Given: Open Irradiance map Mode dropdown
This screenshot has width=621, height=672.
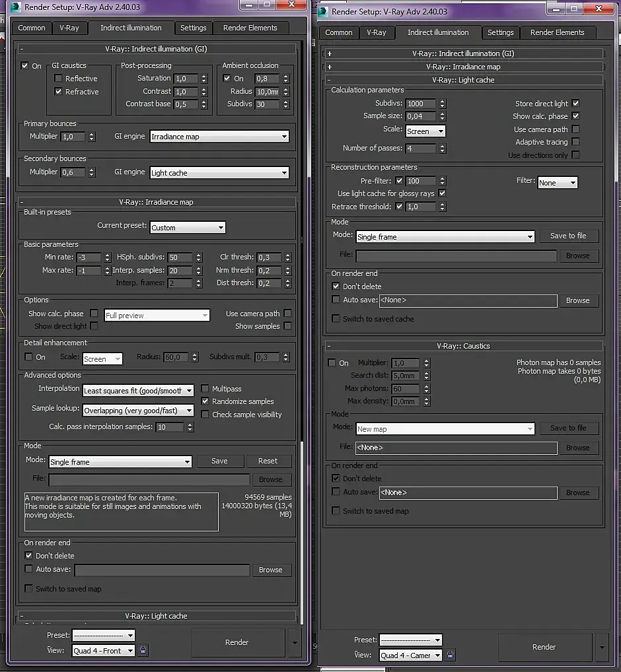Looking at the screenshot, I should (120, 462).
